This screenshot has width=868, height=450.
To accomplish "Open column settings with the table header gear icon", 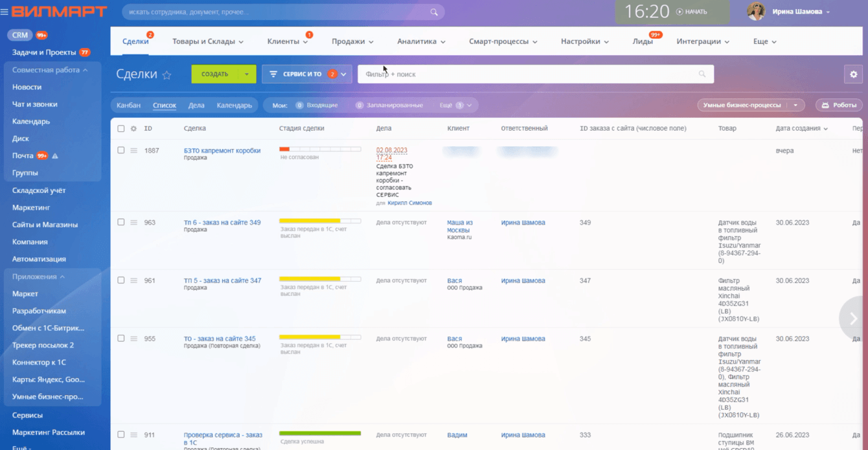I will point(133,129).
